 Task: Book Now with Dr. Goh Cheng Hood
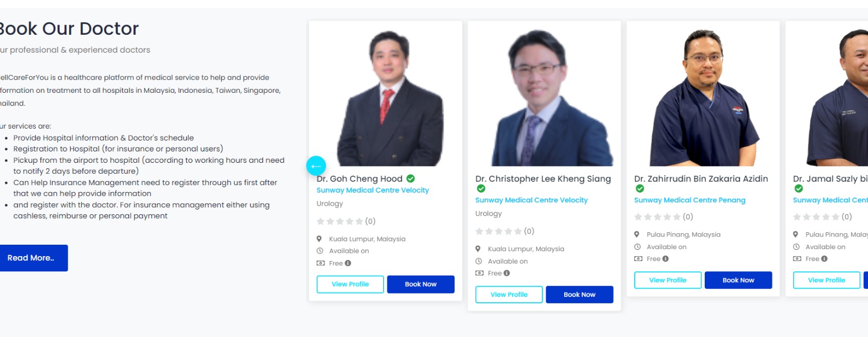(x=420, y=284)
